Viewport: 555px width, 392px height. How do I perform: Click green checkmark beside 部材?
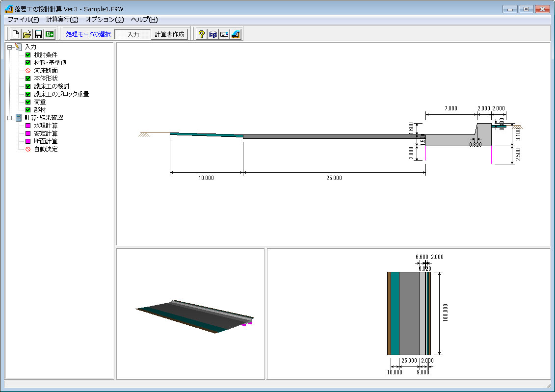[28, 110]
